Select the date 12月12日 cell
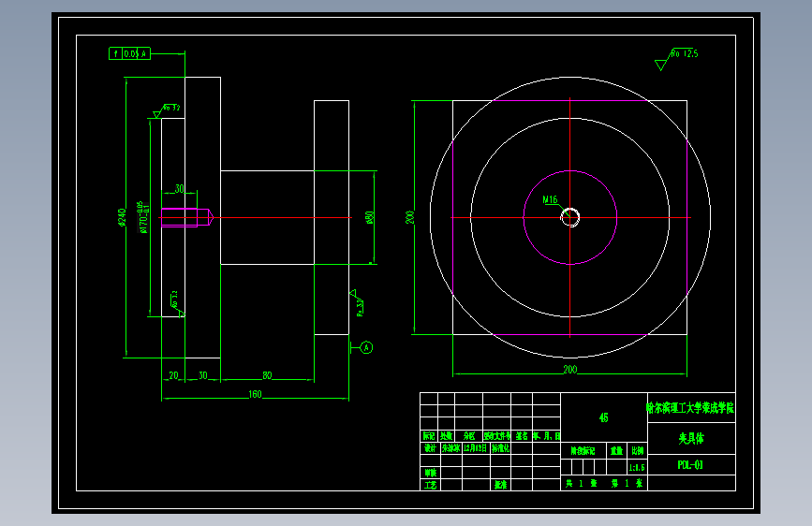This screenshot has width=812, height=526. [x=476, y=447]
